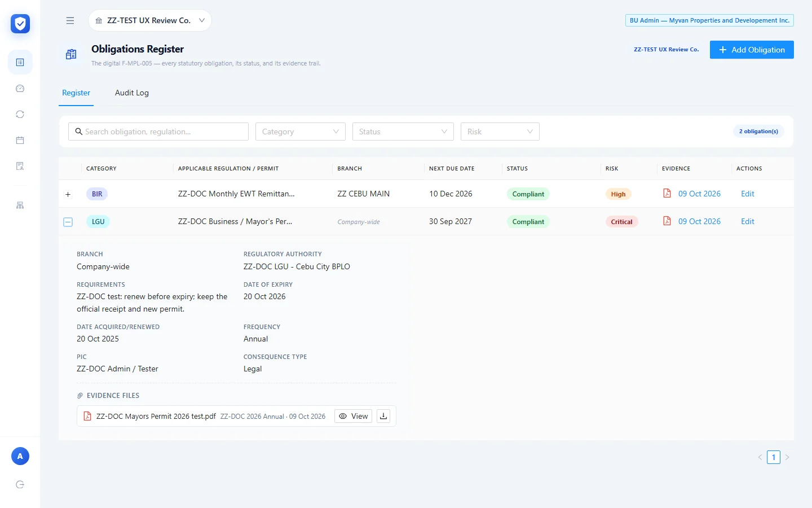812x508 pixels.
Task: Open the Risk filter dropdown
Action: point(500,132)
